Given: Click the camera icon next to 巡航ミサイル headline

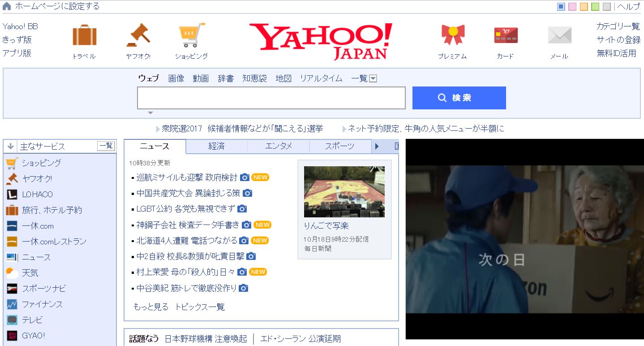Looking at the screenshot, I should [x=245, y=177].
